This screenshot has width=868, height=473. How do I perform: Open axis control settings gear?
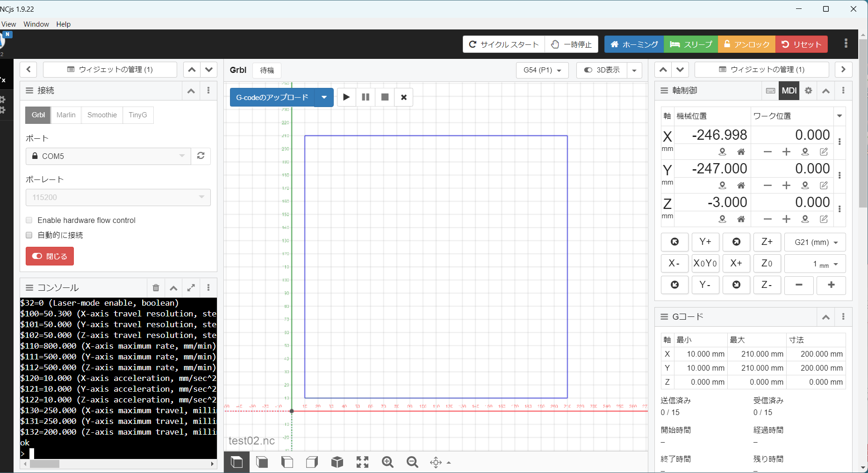809,91
